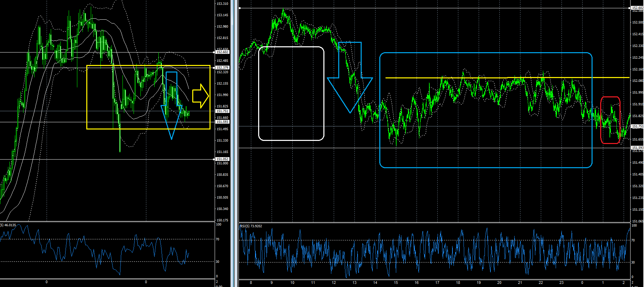
Task: Click the RSI 46.0135 label in left panel
Action: (8, 225)
